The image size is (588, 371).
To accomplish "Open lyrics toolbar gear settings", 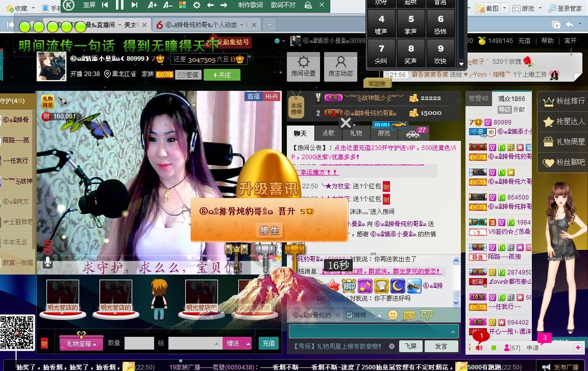I will pyautogui.click(x=197, y=5).
